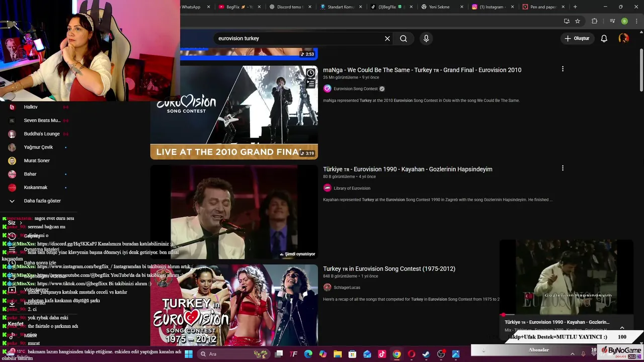Image resolution: width=644 pixels, height=362 pixels.
Task: Click the SchlagerLucas channel avatar
Action: pyautogui.click(x=328, y=288)
